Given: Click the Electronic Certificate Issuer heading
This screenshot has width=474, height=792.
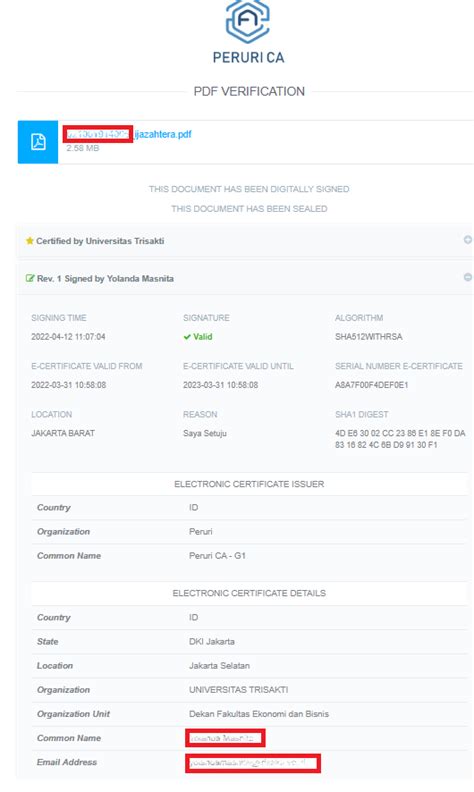Looking at the screenshot, I should coord(249,484).
